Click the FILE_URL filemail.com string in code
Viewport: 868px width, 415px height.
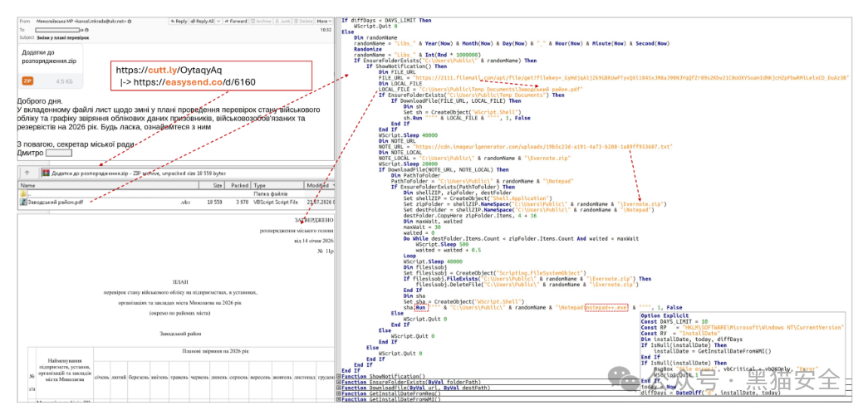click(x=630, y=77)
